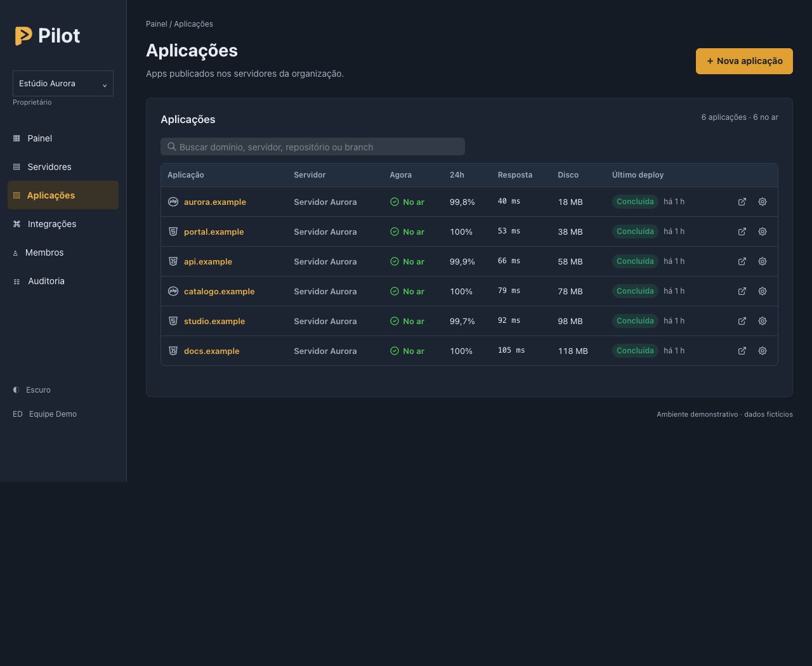Open Servidores in the sidebar

point(63,167)
